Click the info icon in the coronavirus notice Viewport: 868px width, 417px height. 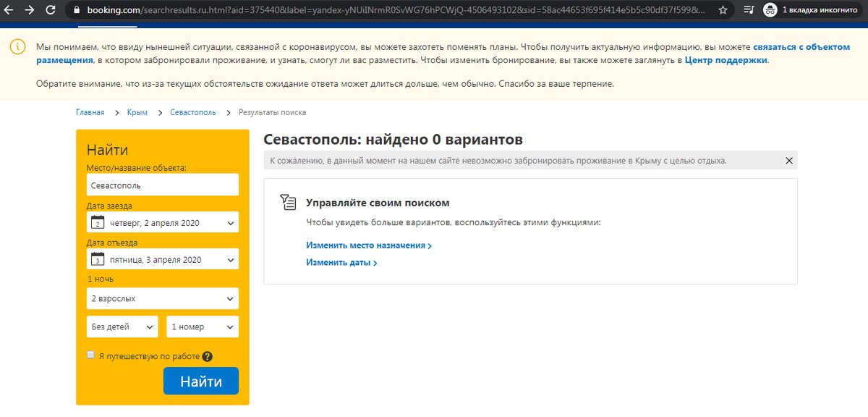point(19,46)
